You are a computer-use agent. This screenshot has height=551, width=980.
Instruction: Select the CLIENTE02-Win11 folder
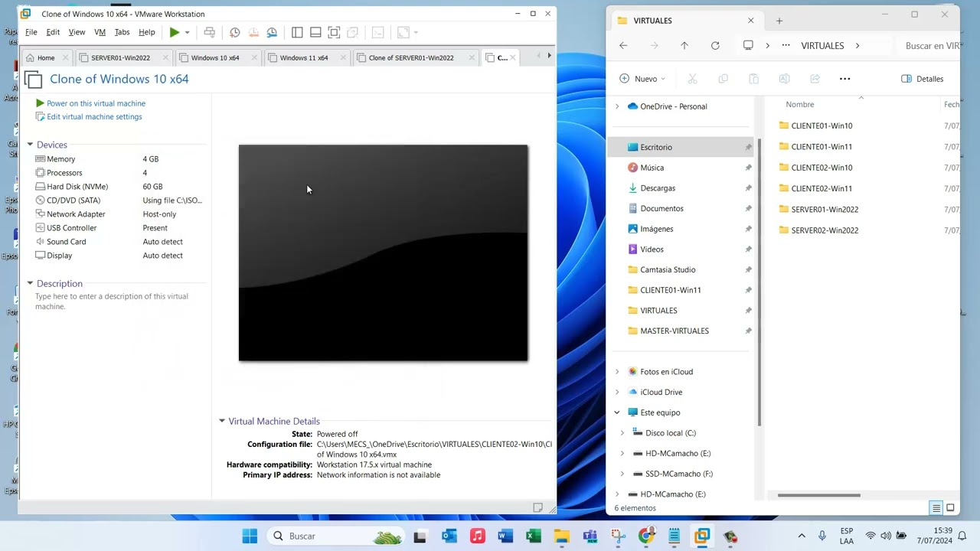[822, 188]
